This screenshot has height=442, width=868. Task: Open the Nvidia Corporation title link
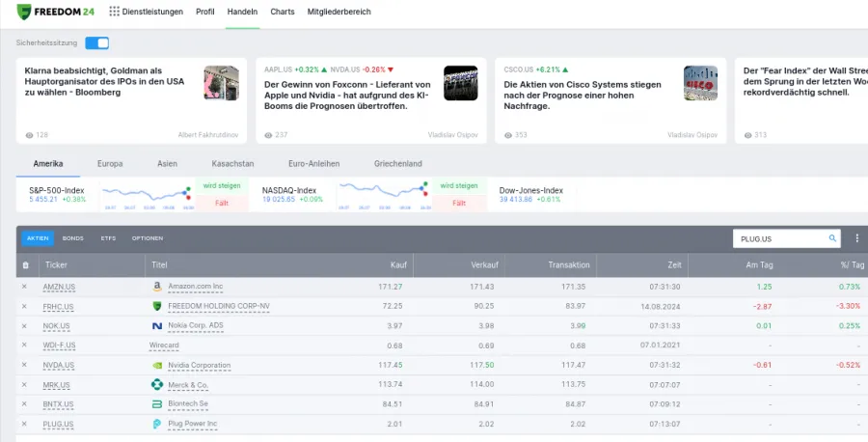click(x=200, y=366)
